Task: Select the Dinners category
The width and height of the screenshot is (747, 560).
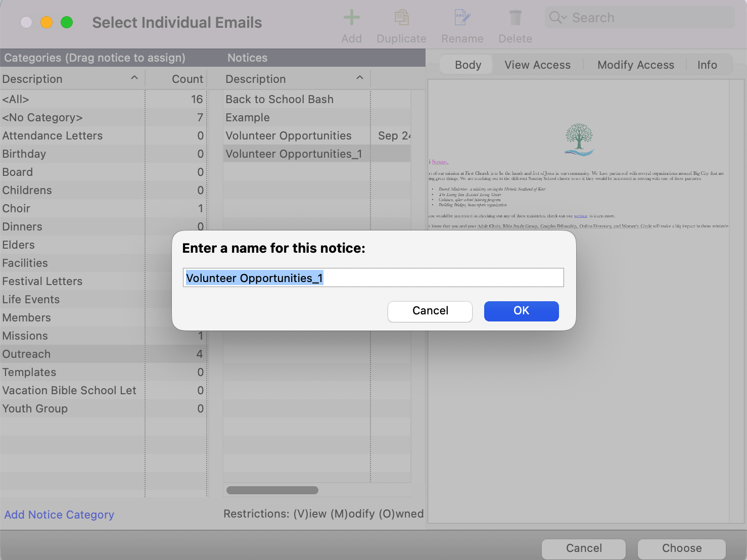Action: (x=103, y=226)
